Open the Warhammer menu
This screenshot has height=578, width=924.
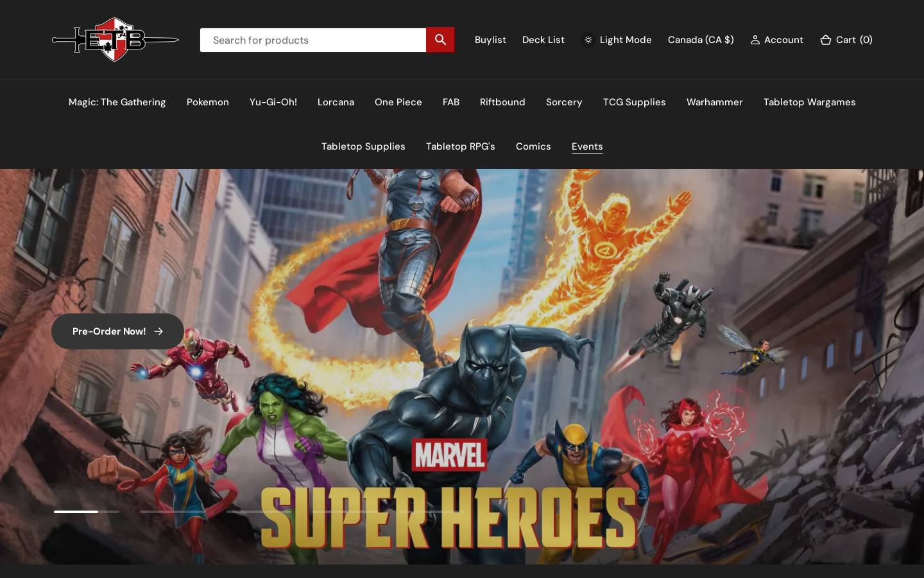click(x=715, y=102)
